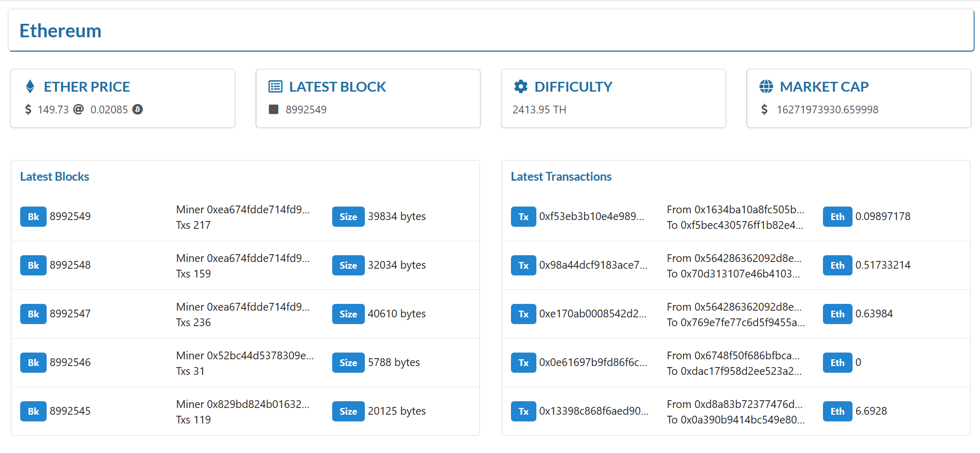
Task: Open sender 0xd8a83b72377476d... address
Action: (748, 404)
